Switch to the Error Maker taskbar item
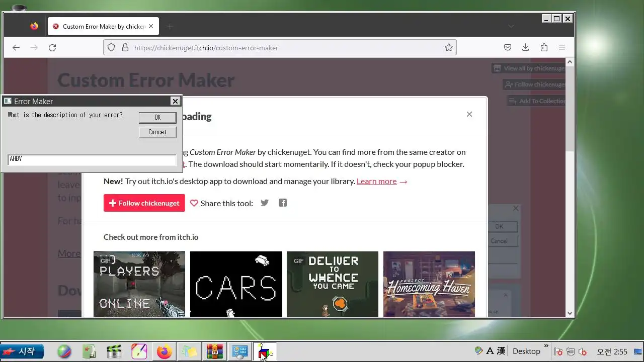The width and height of the screenshot is (644, 362). (x=265, y=351)
